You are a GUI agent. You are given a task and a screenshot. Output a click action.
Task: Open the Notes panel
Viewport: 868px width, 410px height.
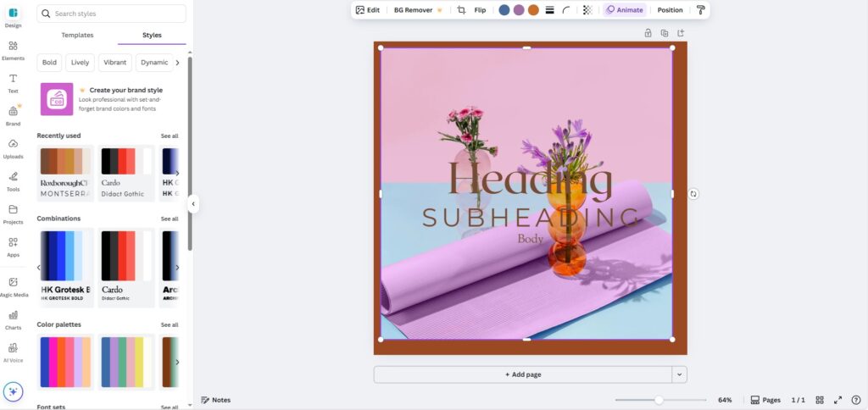click(216, 400)
